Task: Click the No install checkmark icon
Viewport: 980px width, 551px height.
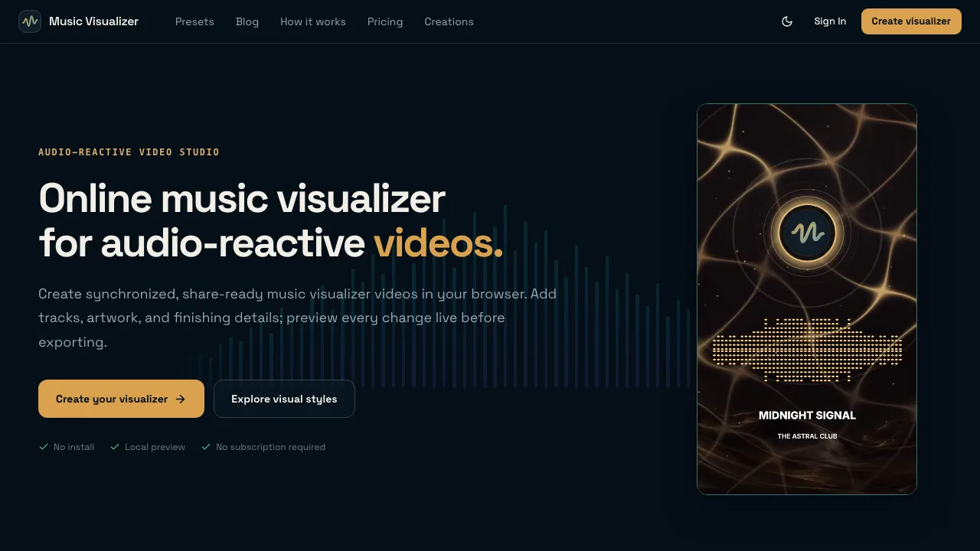Action: coord(44,447)
